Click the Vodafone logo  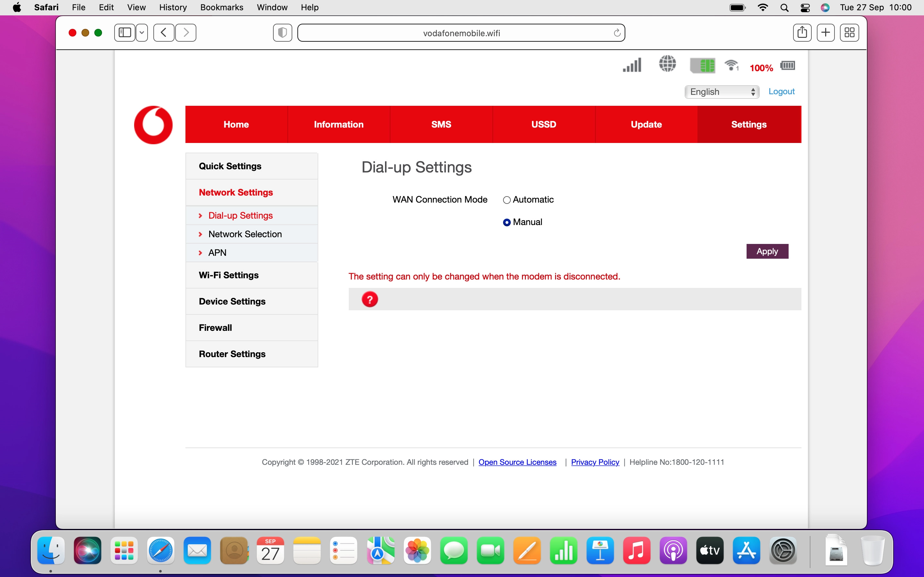(153, 125)
